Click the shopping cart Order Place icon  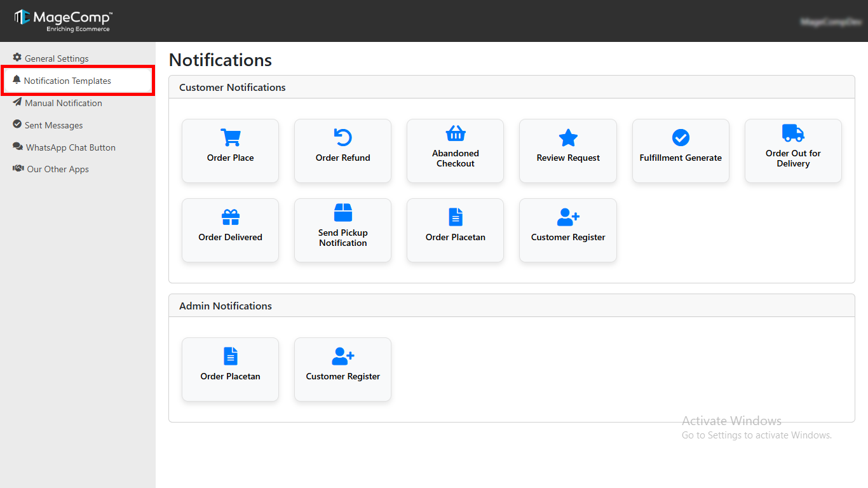tap(230, 137)
